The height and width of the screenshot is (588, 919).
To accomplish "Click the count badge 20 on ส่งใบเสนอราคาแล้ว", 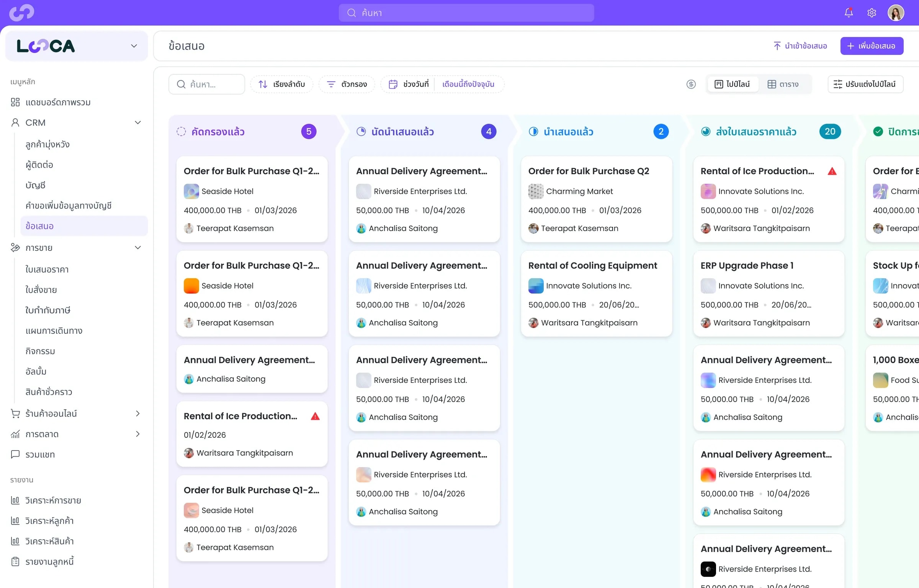I will (x=830, y=132).
